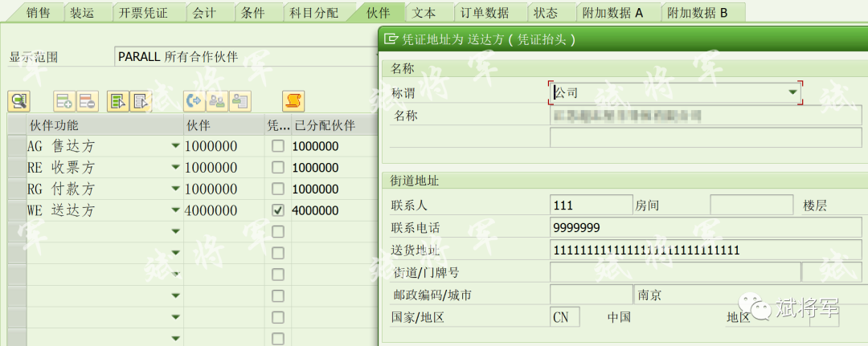The height and width of the screenshot is (346, 868).
Task: Click the blurred 名称 name field
Action: tap(706, 116)
